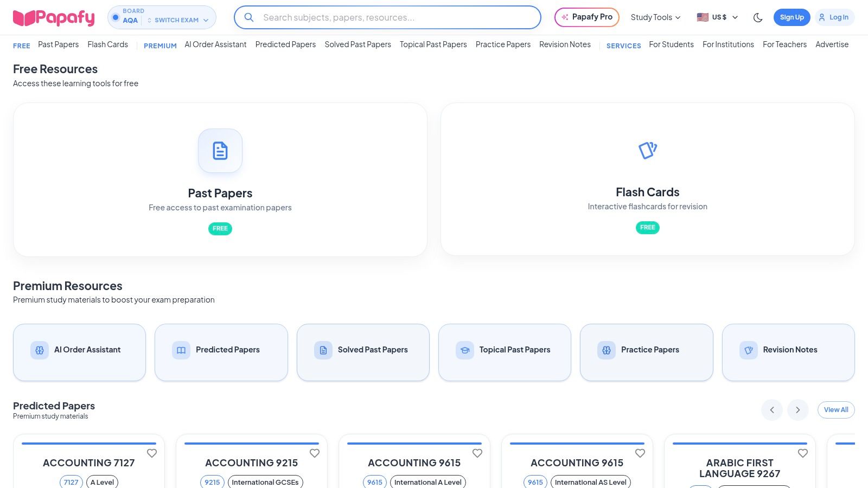Click the AI Order Assistant brain icon

click(x=40, y=350)
